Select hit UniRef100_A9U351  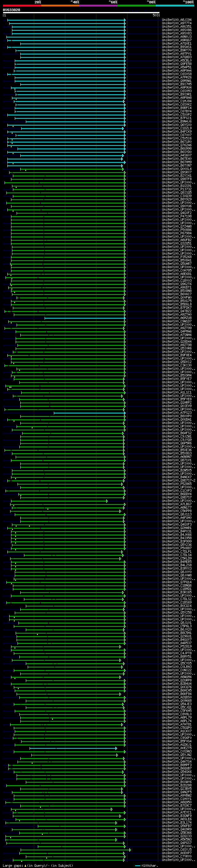(x=177, y=26)
